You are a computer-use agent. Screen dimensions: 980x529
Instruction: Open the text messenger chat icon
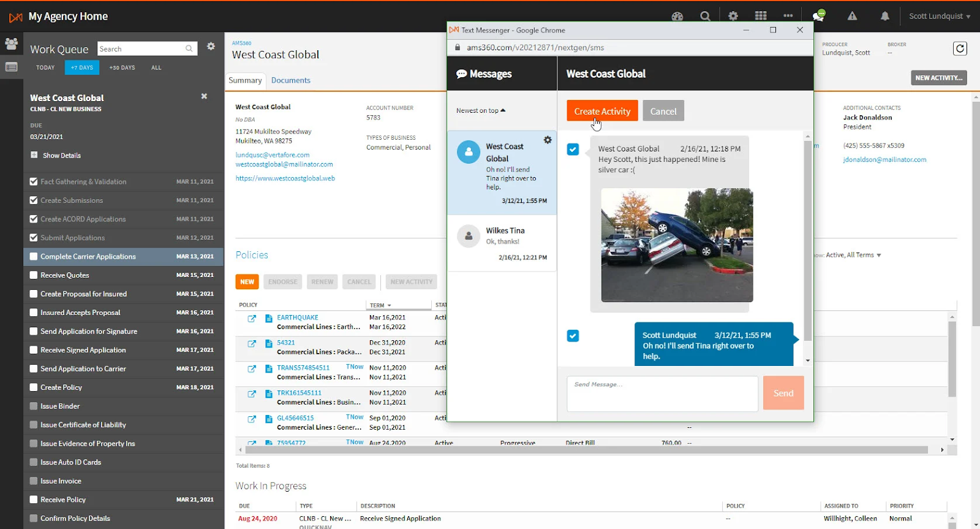818,16
